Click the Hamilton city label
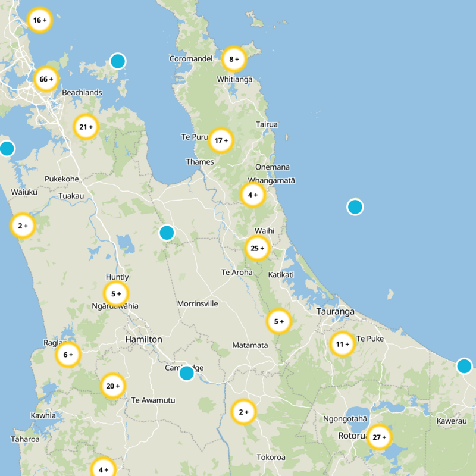The image size is (476, 476). (x=143, y=339)
